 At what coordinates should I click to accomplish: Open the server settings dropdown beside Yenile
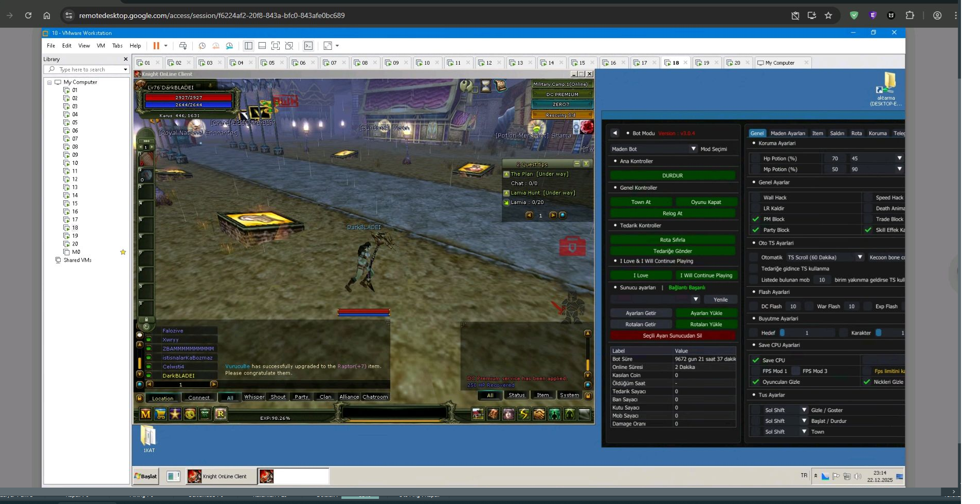[655, 300]
